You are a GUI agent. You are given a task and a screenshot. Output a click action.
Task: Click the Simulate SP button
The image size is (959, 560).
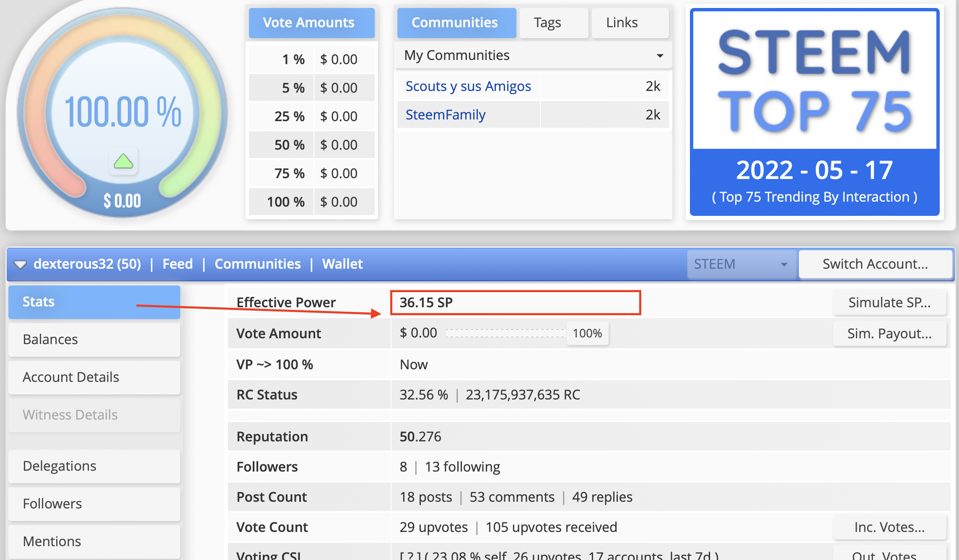click(889, 302)
